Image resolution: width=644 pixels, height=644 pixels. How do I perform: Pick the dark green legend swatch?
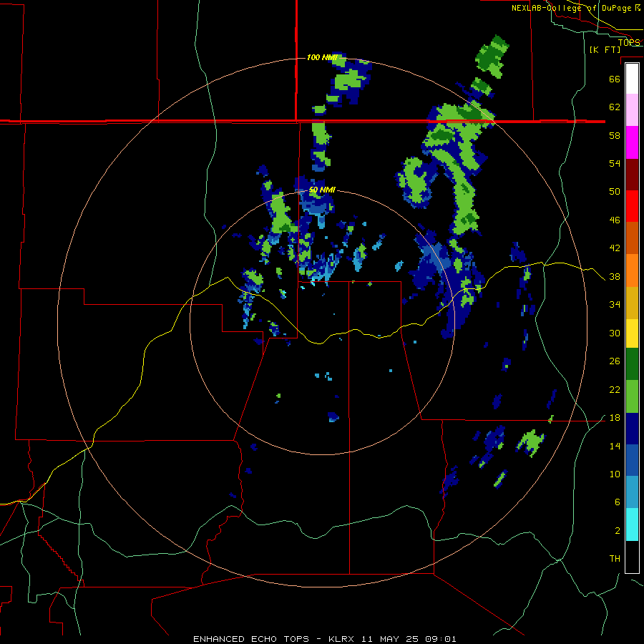632,364
